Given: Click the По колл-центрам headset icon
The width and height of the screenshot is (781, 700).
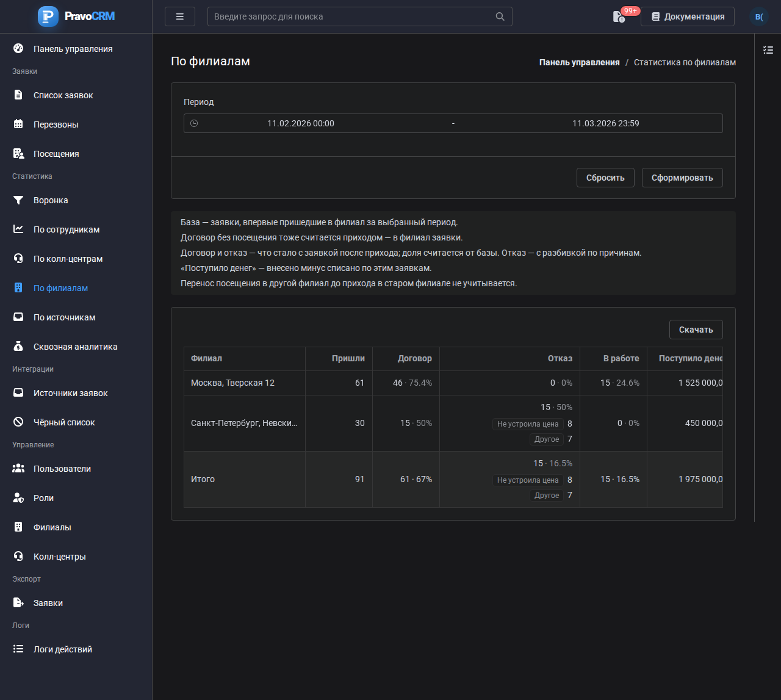Looking at the screenshot, I should (18, 259).
